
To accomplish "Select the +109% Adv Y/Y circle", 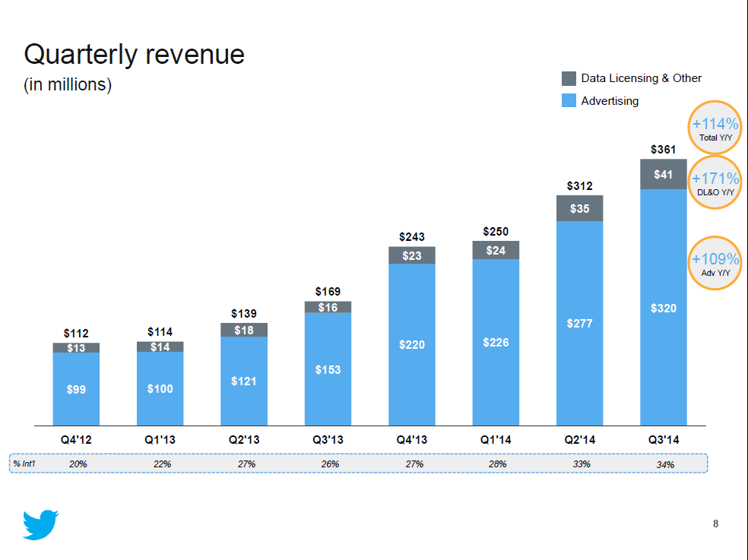I will point(715,263).
